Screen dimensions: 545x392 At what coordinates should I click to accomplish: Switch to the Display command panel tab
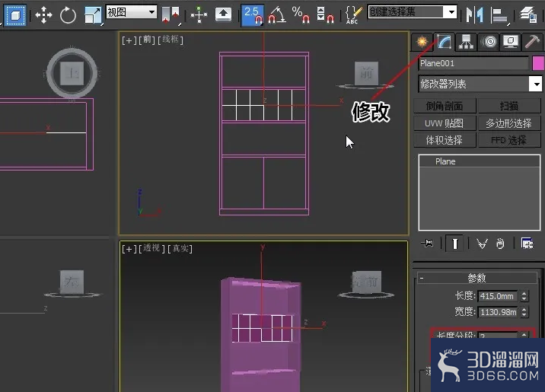[x=510, y=42]
